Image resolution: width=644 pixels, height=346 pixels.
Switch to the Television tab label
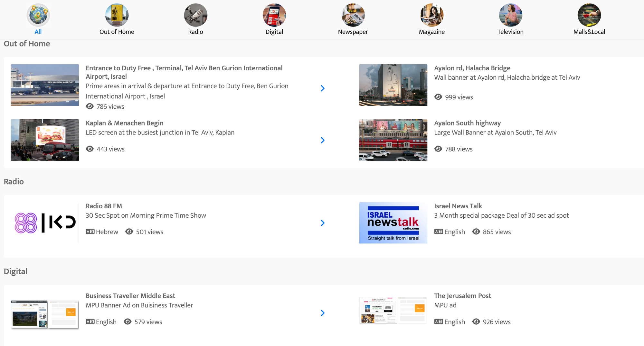(x=511, y=32)
